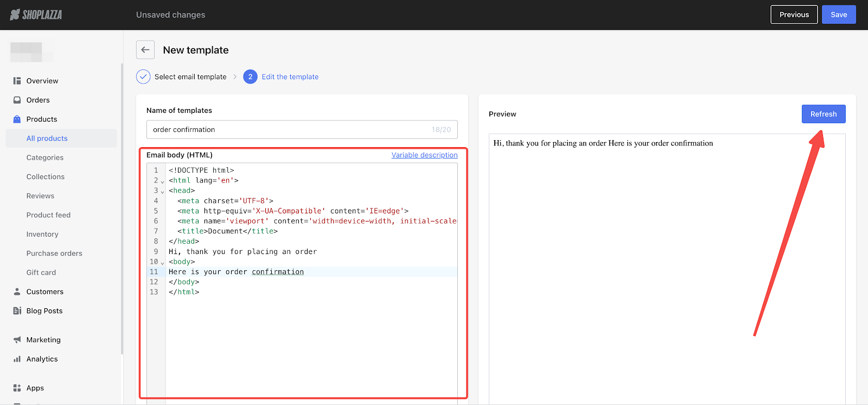Click the DOCTYPE html line in editor

pos(201,170)
